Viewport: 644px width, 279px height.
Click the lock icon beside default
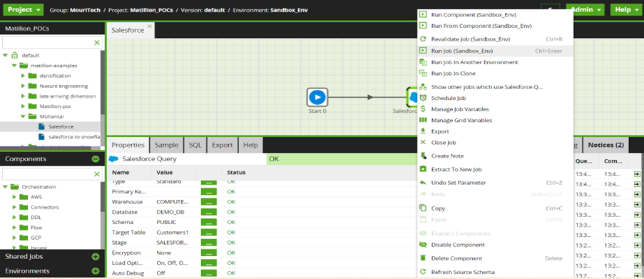pos(14,55)
